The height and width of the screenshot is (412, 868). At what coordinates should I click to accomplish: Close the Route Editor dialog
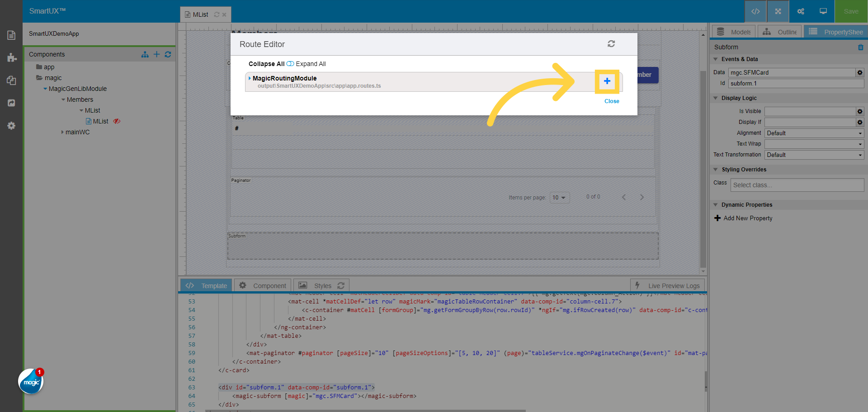(x=612, y=101)
